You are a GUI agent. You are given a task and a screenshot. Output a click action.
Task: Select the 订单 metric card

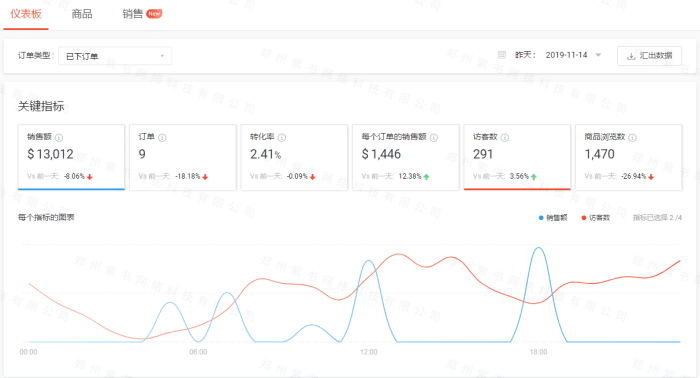point(183,157)
